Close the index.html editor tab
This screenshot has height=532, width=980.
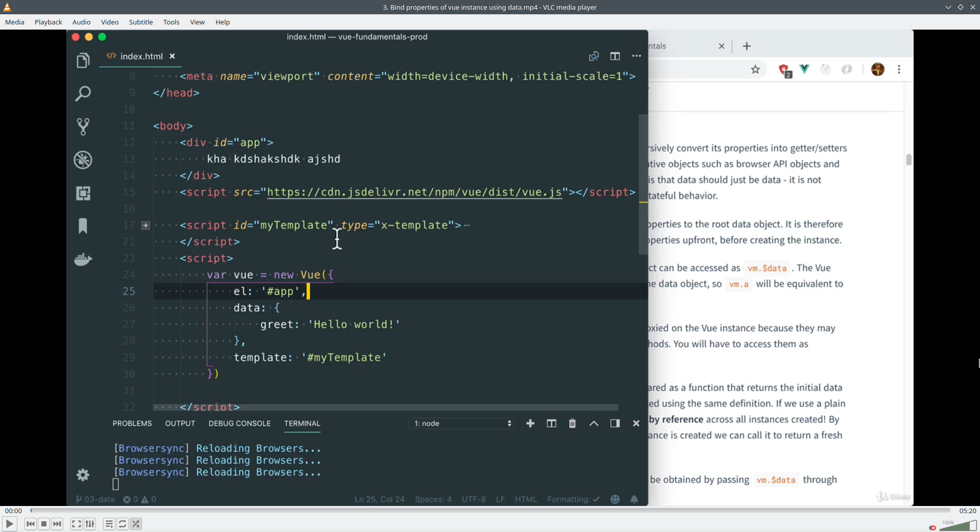tap(172, 56)
